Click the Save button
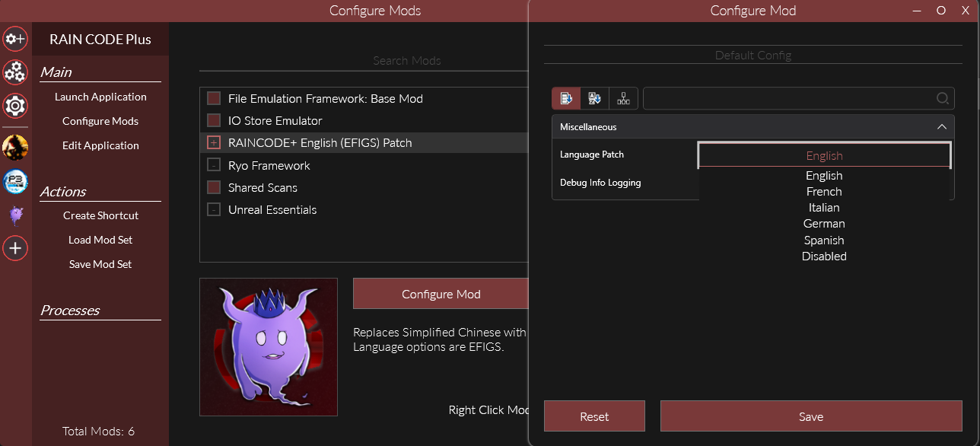980x446 pixels. 811,416
